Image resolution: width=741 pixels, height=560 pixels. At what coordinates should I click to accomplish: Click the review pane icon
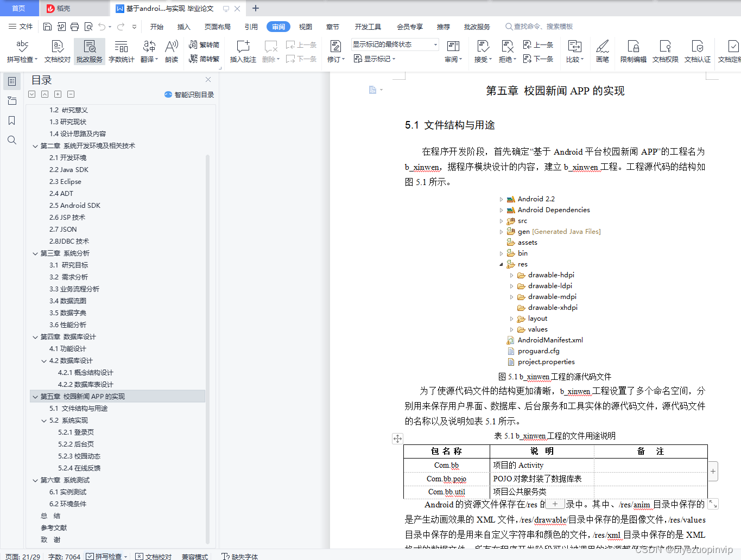(453, 52)
